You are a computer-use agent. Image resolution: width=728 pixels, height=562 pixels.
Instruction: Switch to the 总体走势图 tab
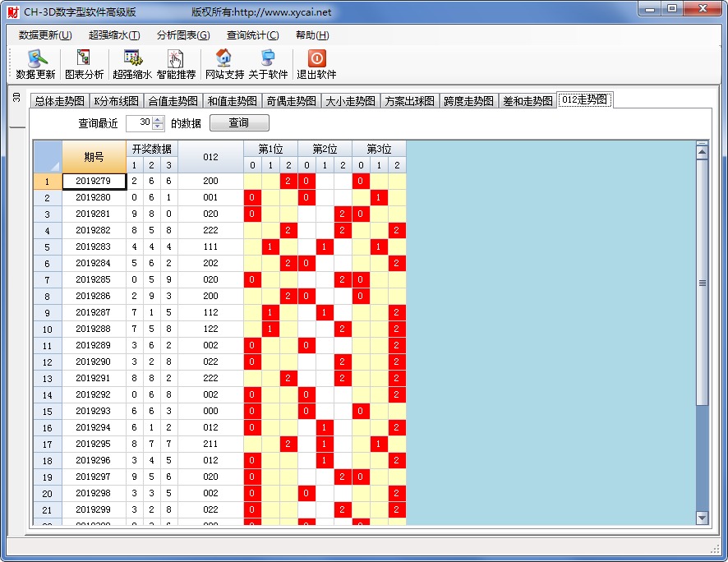[59, 101]
